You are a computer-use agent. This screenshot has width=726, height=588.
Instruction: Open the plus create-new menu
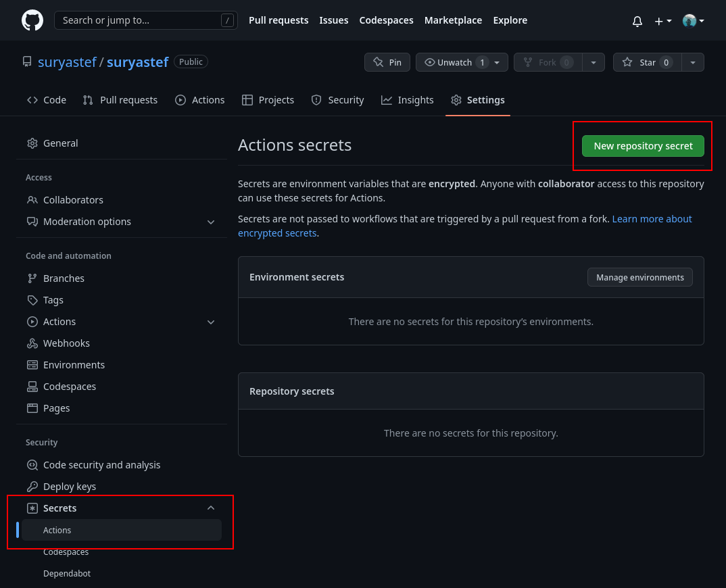[663, 21]
